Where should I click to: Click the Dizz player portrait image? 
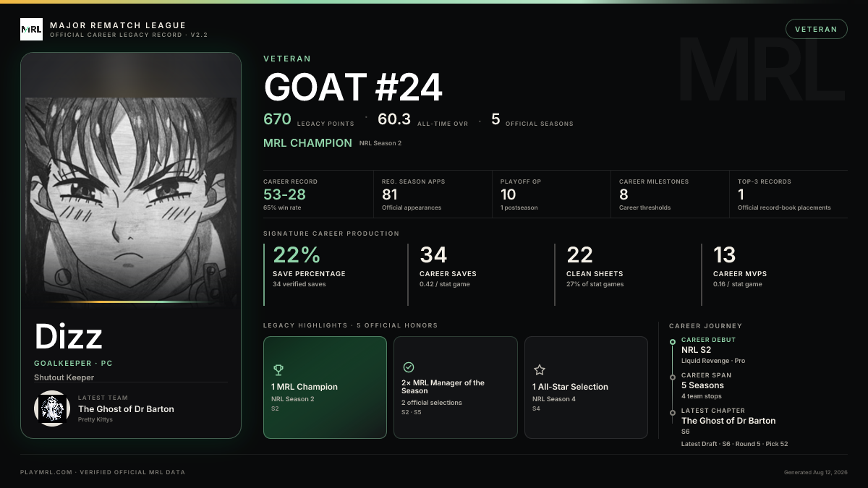(x=131, y=199)
